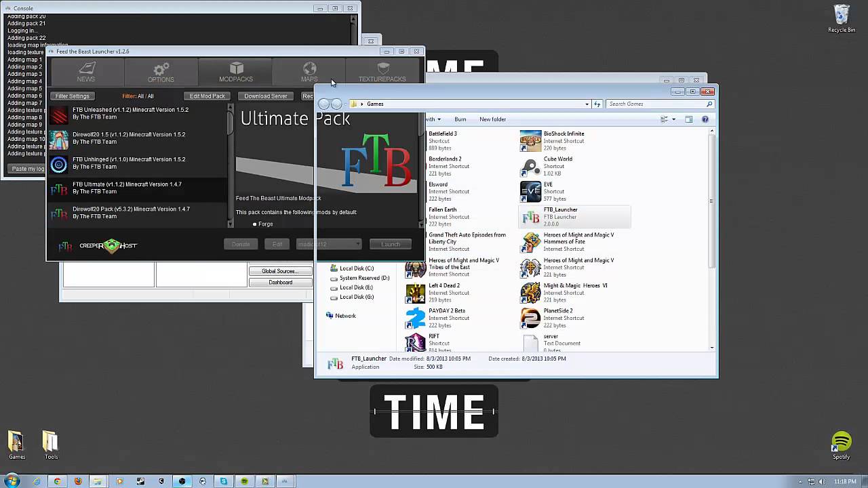
Task: Open the username dropdown beside Launch
Action: pyautogui.click(x=329, y=244)
